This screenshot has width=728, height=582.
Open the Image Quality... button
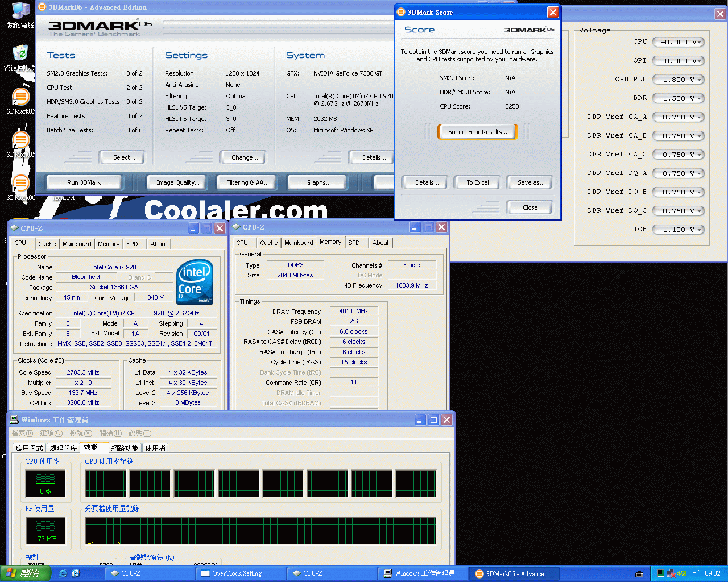pyautogui.click(x=178, y=182)
